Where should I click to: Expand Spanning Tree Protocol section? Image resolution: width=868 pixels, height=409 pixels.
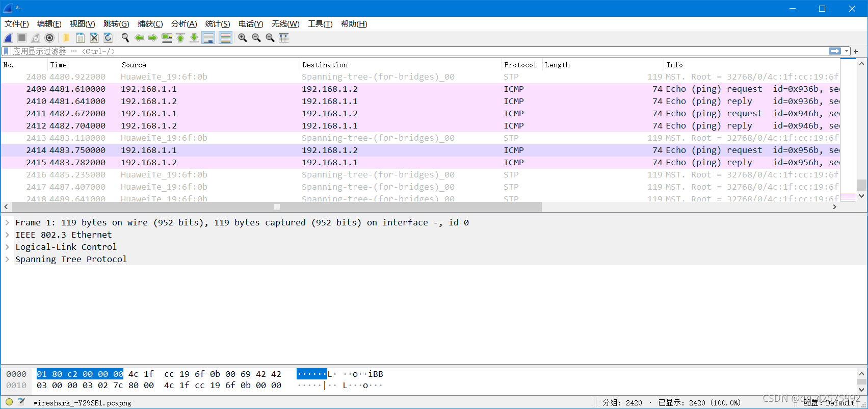[x=7, y=260]
